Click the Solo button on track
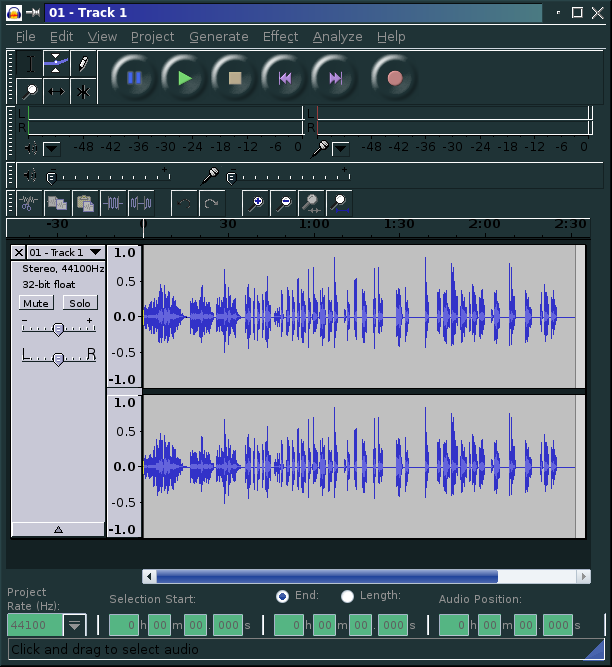This screenshot has height=667, width=612. coord(80,303)
